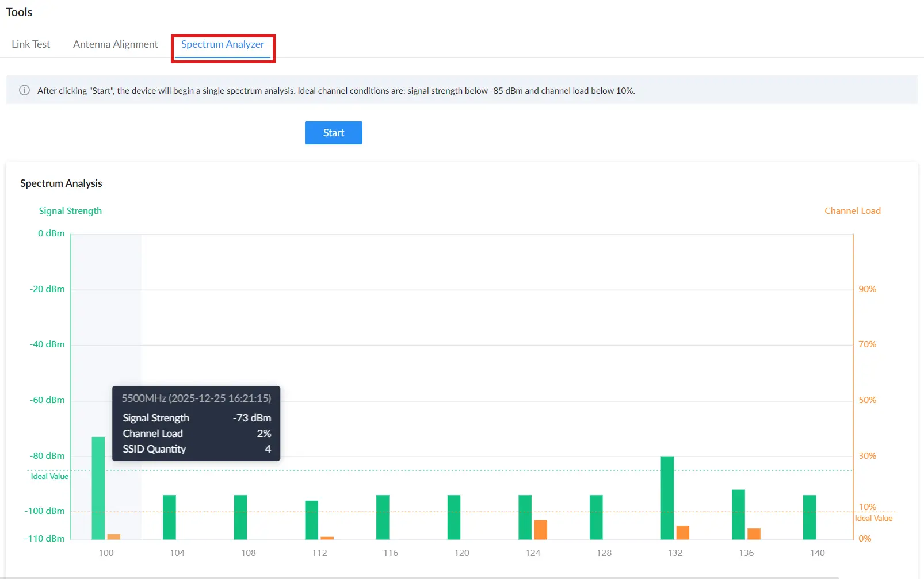Click the 30% channel load axis label
Image resolution: width=924 pixels, height=579 pixels.
coord(868,456)
